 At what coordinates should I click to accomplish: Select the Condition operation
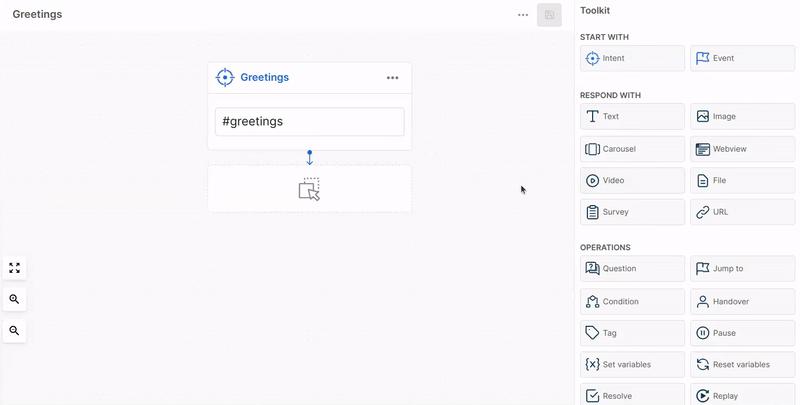coord(632,301)
